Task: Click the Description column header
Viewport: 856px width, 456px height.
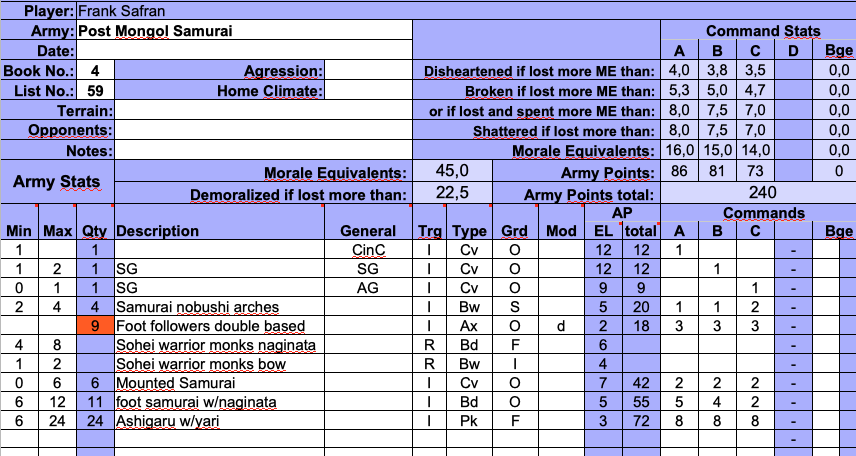Action: tap(158, 231)
